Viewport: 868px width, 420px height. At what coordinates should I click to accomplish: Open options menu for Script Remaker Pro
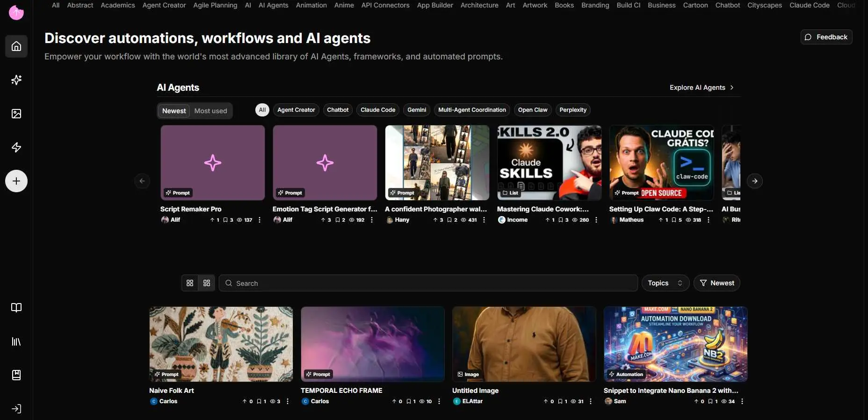point(260,220)
